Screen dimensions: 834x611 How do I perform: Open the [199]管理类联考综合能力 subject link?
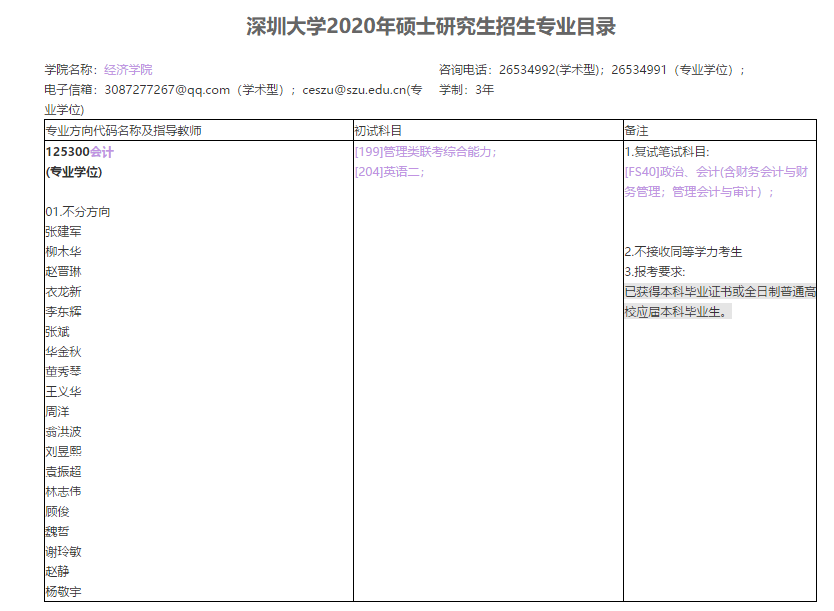pyautogui.click(x=425, y=152)
